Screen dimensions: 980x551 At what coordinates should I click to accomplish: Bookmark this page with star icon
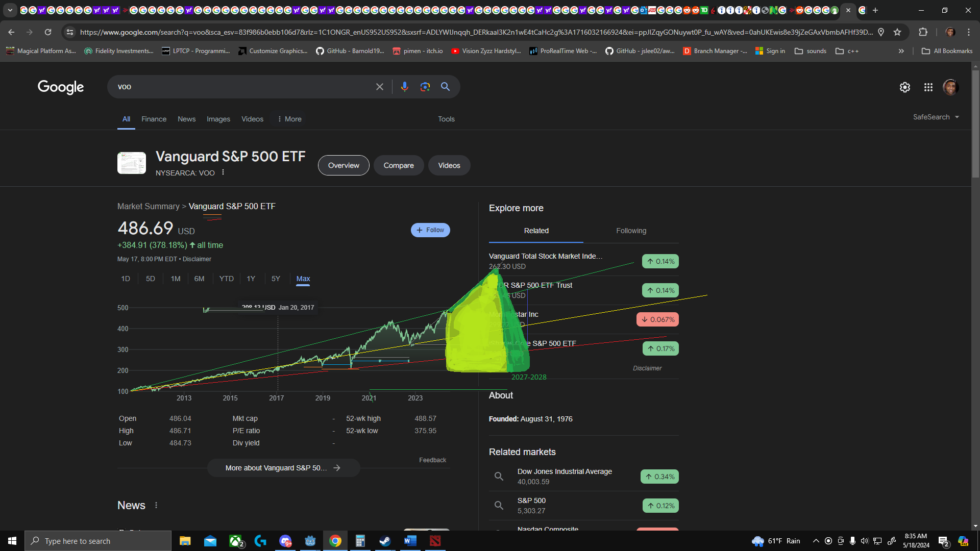click(x=897, y=32)
